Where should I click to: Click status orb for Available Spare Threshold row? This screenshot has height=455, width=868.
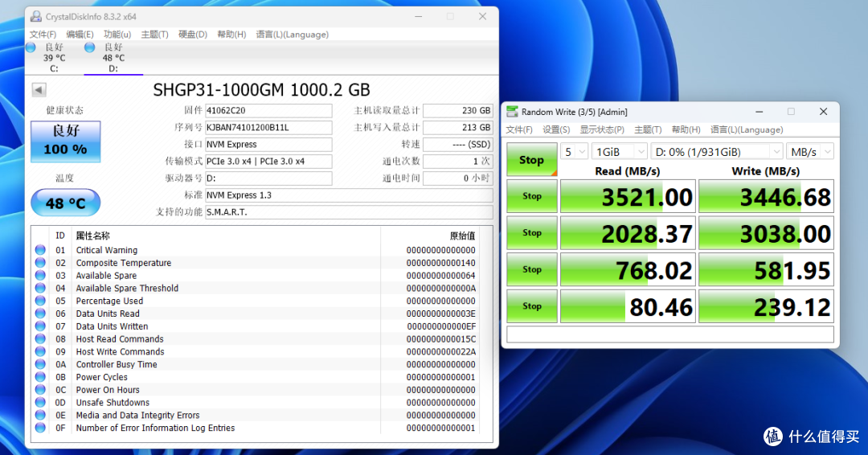(x=40, y=288)
